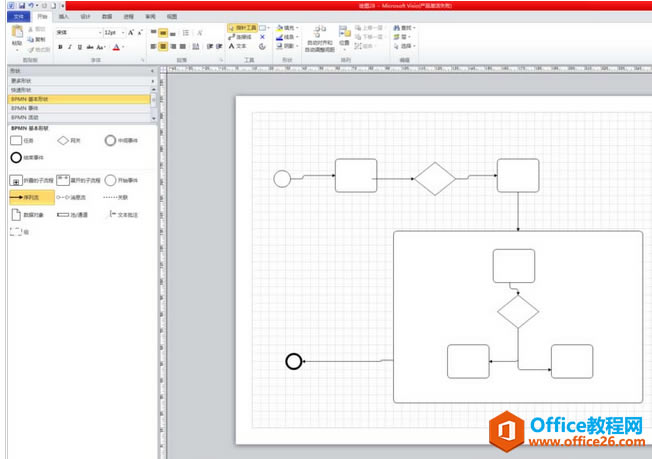652x459 pixels.
Task: Open the font size dropdown showing 12pt
Action: (x=114, y=32)
